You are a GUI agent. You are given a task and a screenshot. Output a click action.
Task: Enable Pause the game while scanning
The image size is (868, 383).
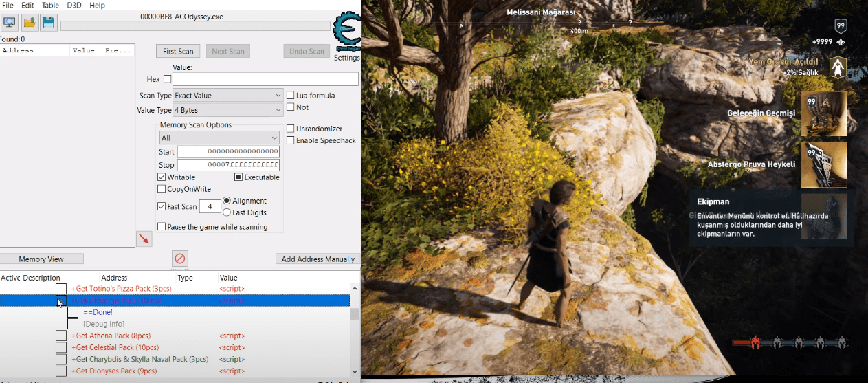pos(162,227)
